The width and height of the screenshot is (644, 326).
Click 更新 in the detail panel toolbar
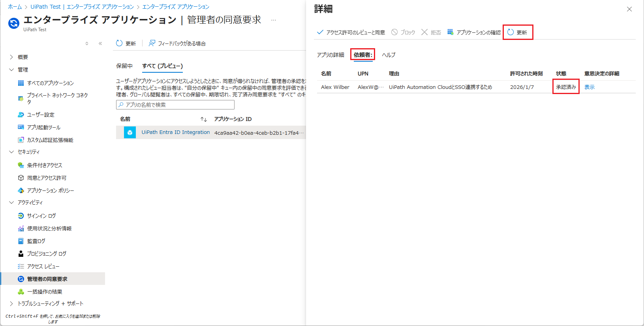coord(517,32)
